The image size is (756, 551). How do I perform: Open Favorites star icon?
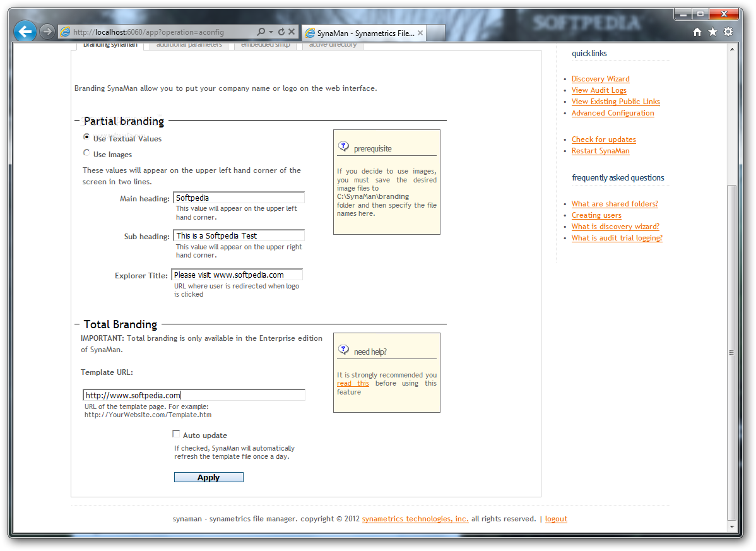[712, 32]
